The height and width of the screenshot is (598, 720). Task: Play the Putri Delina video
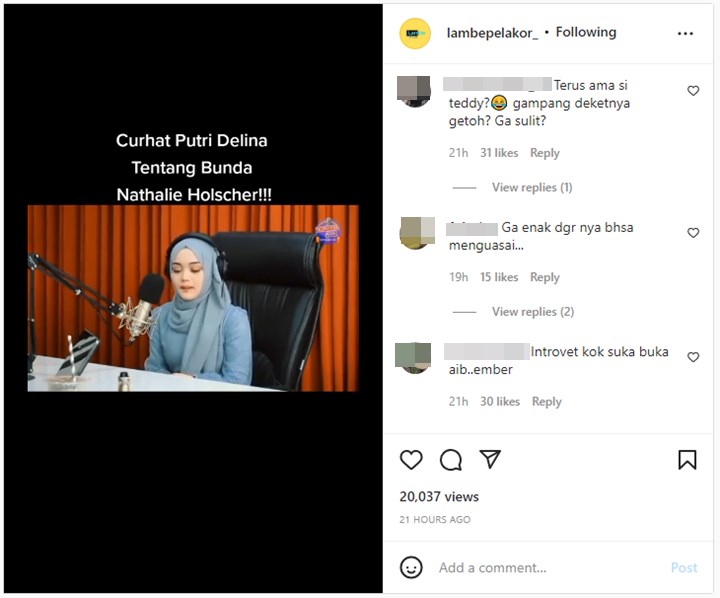click(x=193, y=298)
